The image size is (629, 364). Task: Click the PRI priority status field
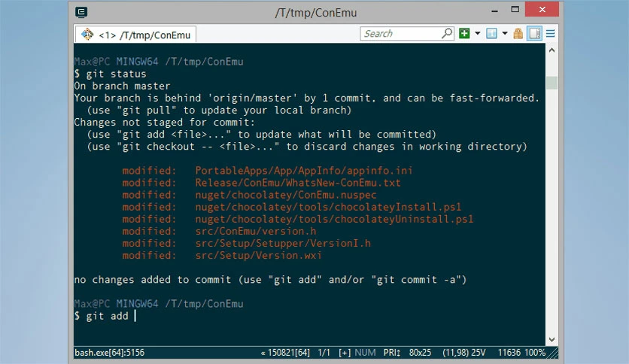(x=392, y=353)
